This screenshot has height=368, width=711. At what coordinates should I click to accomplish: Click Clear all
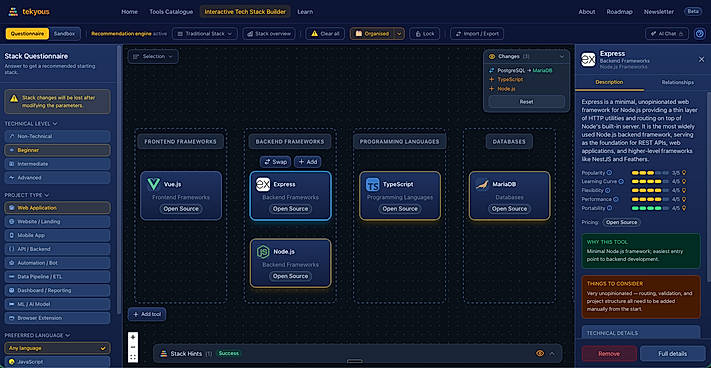325,34
